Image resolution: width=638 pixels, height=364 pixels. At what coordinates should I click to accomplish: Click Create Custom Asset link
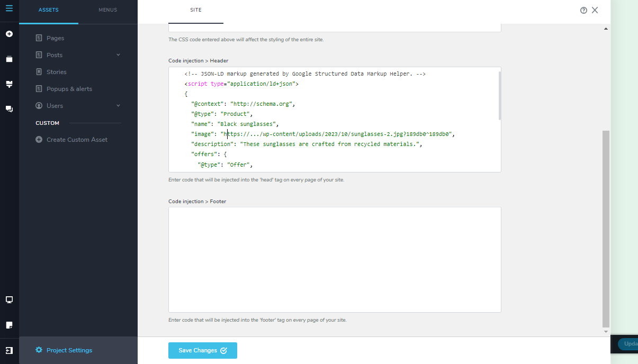click(x=77, y=140)
